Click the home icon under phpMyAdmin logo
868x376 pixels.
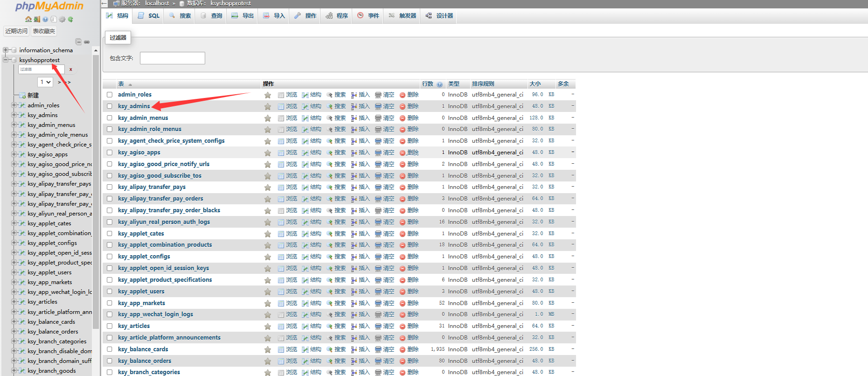click(x=28, y=20)
